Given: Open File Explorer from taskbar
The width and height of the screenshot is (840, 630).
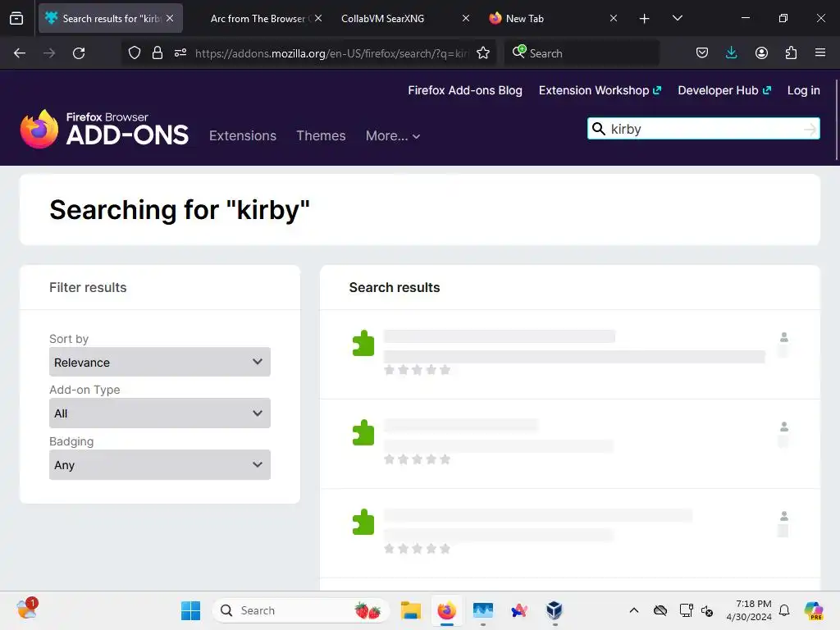Looking at the screenshot, I should 411,610.
